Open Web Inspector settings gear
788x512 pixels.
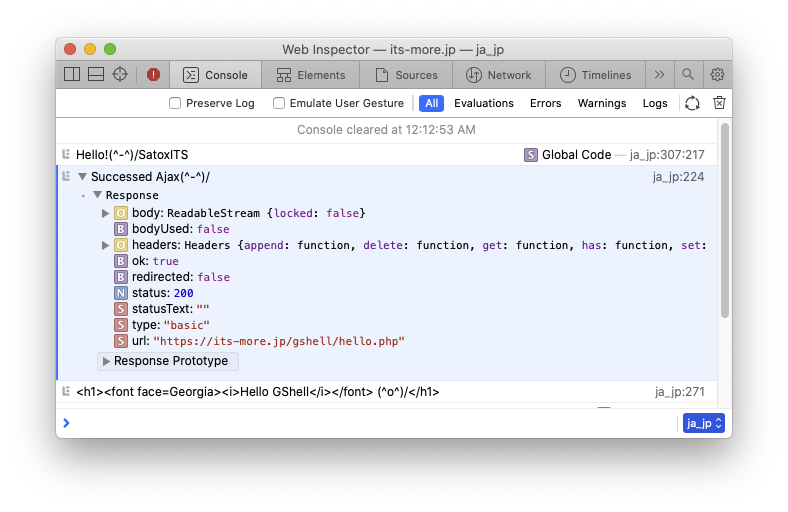pos(717,74)
